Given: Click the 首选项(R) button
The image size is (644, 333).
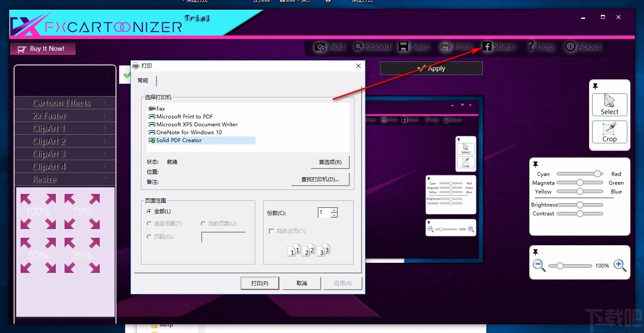Looking at the screenshot, I should click(x=330, y=162).
